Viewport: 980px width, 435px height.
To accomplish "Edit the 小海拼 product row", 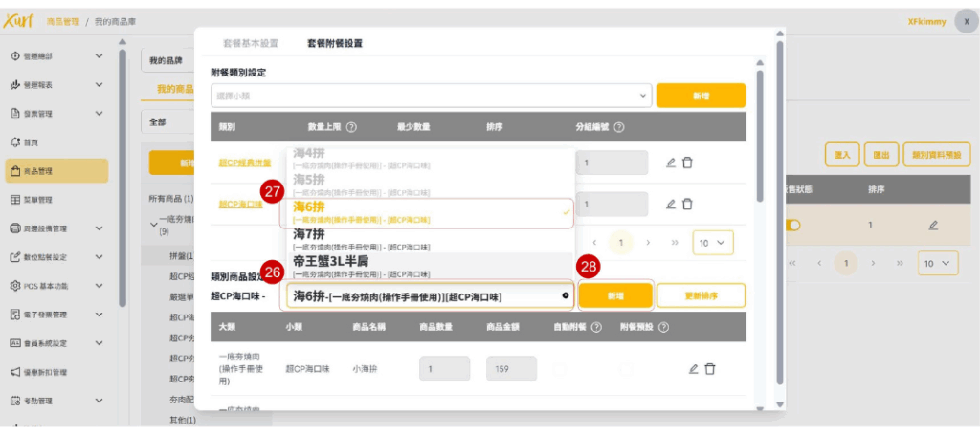I will point(693,369).
